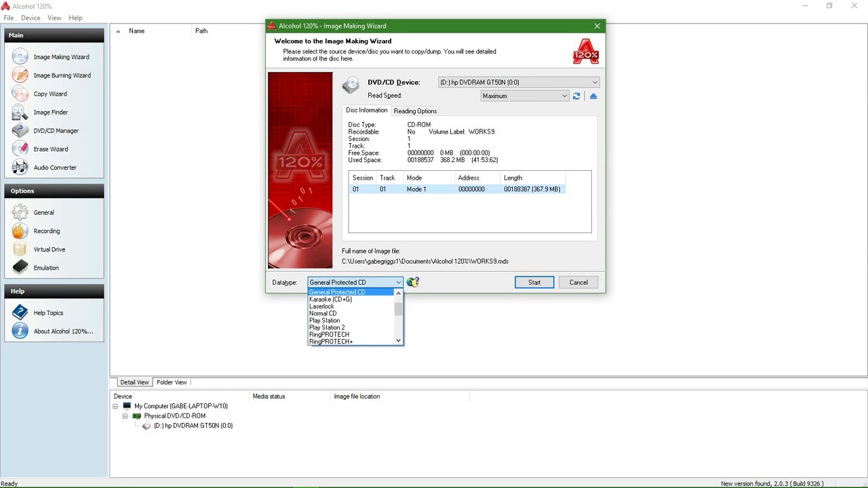Screen dimensions: 868x488
Task: Switch to Detail View tab
Action: [x=134, y=382]
